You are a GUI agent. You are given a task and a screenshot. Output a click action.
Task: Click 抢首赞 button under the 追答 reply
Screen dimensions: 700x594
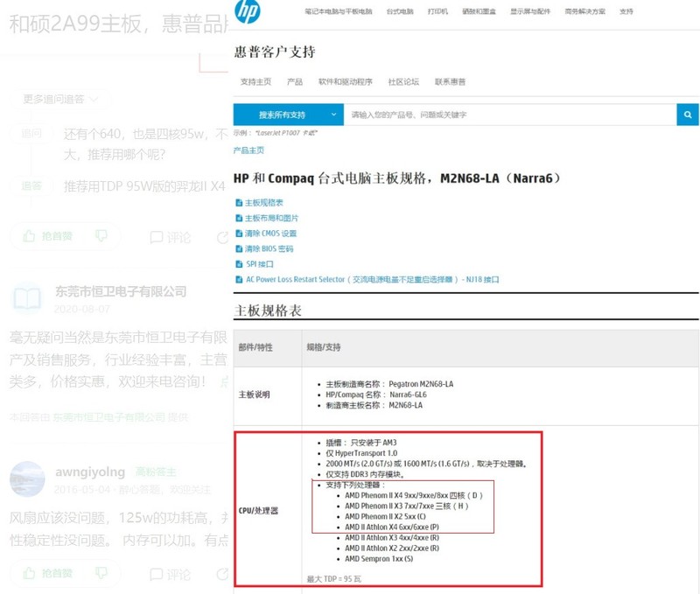pos(49,236)
